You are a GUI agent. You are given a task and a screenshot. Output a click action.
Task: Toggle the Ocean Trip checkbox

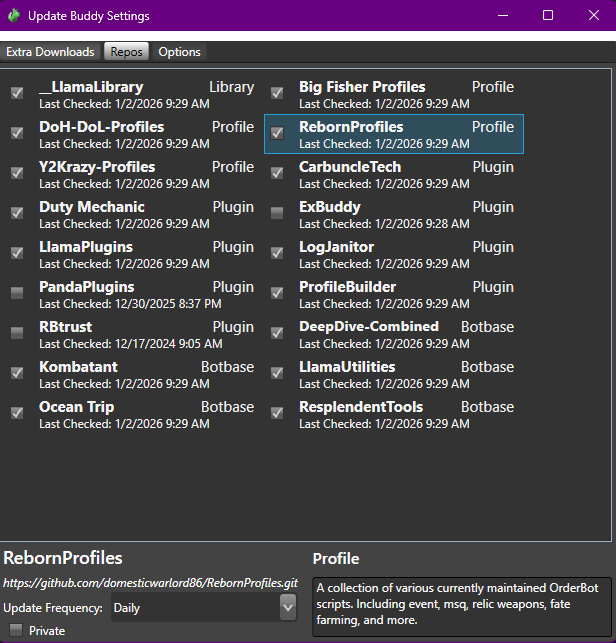[17, 413]
